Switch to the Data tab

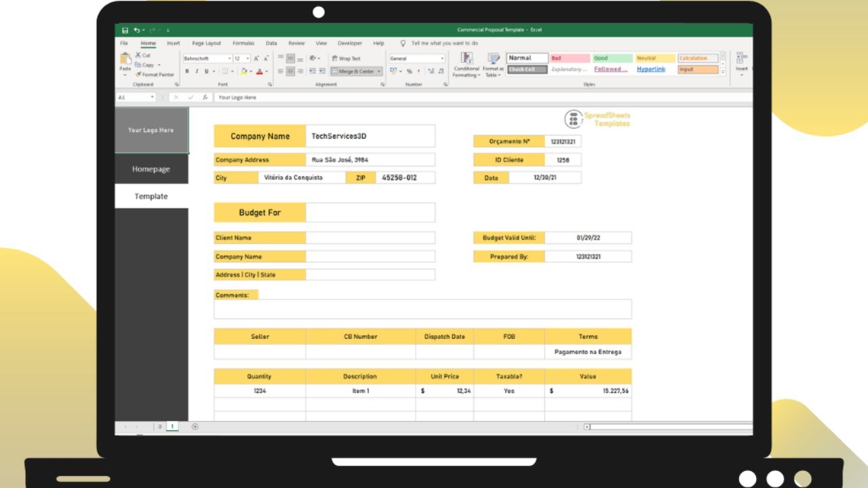271,43
